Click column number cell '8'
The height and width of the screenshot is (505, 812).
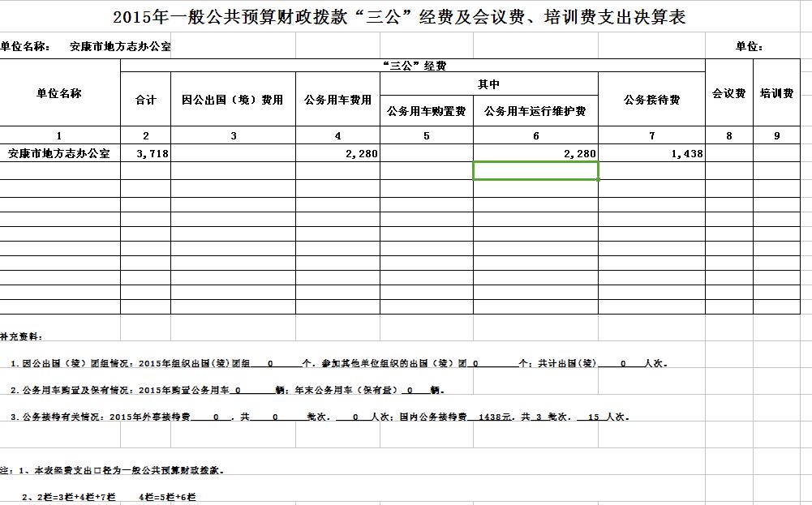(x=729, y=135)
